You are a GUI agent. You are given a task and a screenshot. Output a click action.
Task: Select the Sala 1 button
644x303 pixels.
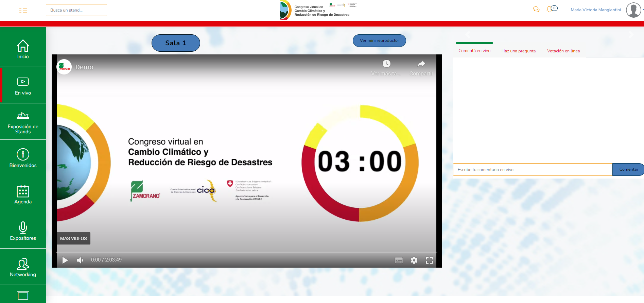(176, 43)
